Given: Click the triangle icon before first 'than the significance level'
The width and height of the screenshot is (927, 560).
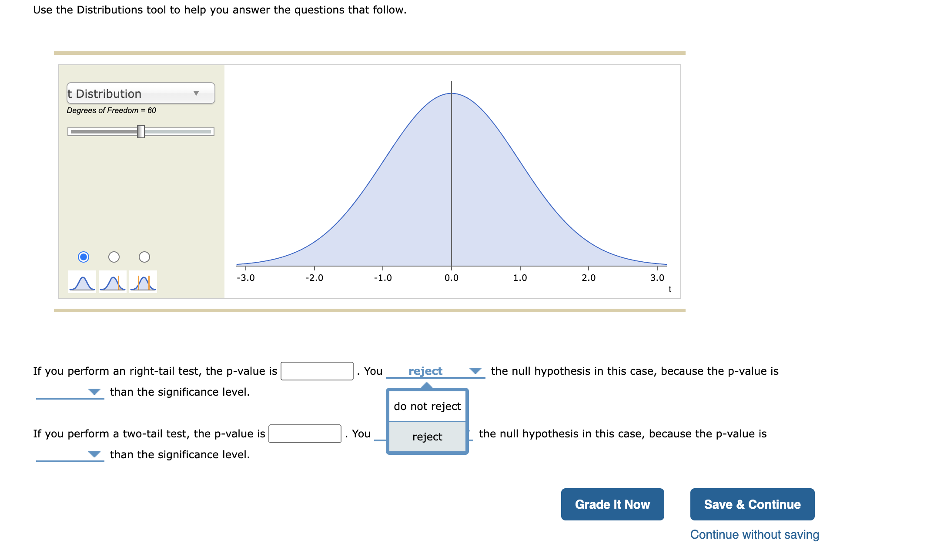Looking at the screenshot, I should click(x=95, y=392).
